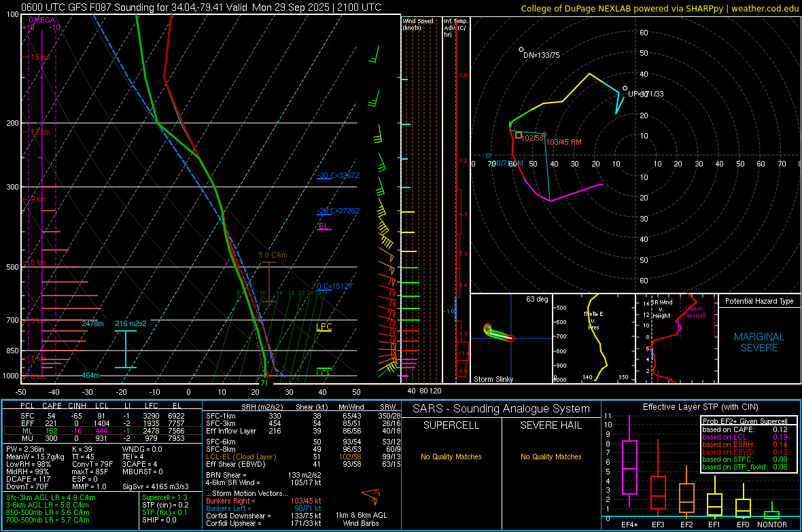Click the based on STP_fixed probability line
The width and height of the screenshot is (802, 532).
pyautogui.click(x=745, y=467)
